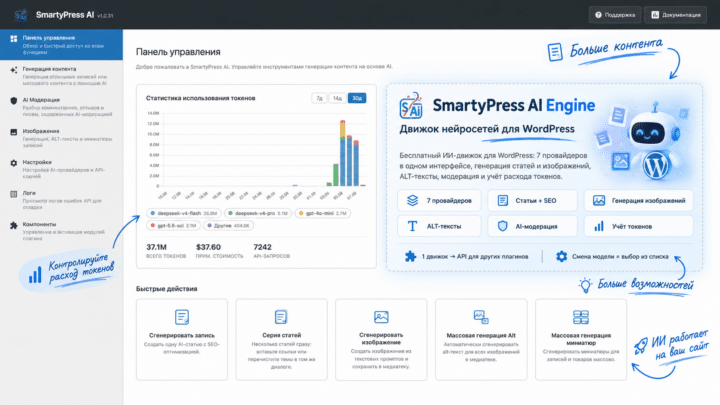Toggle deepseek-v4-flash legend chip
Image resolution: width=720 pixels, height=405 pixels.
pos(184,213)
